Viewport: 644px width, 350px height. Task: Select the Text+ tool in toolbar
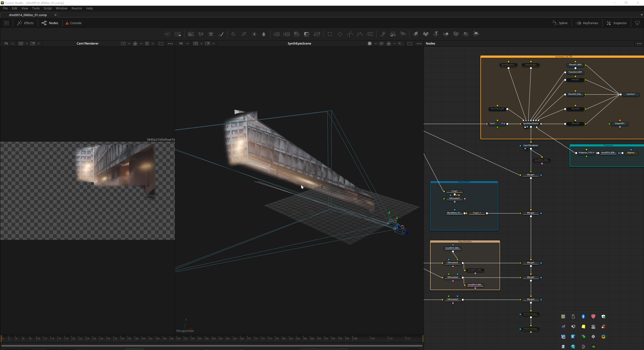[211, 34]
